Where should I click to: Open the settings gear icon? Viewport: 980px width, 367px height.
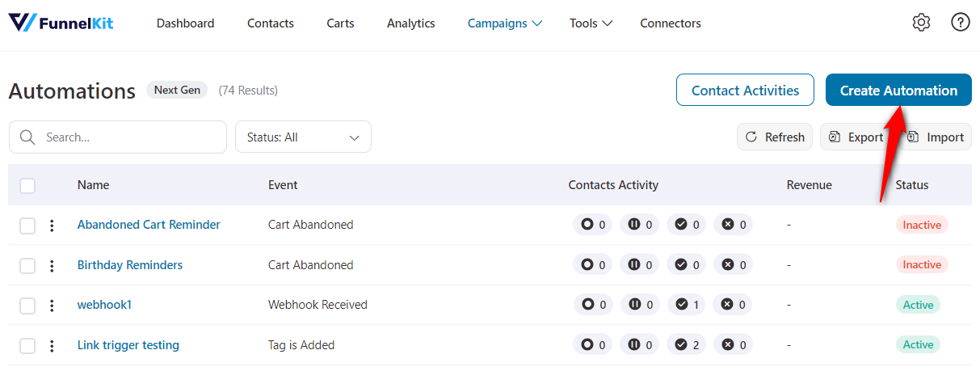click(921, 23)
